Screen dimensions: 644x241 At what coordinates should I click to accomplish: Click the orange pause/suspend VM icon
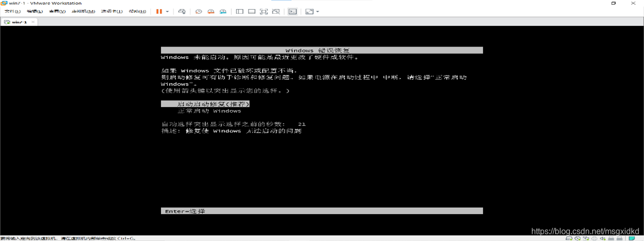point(159,11)
